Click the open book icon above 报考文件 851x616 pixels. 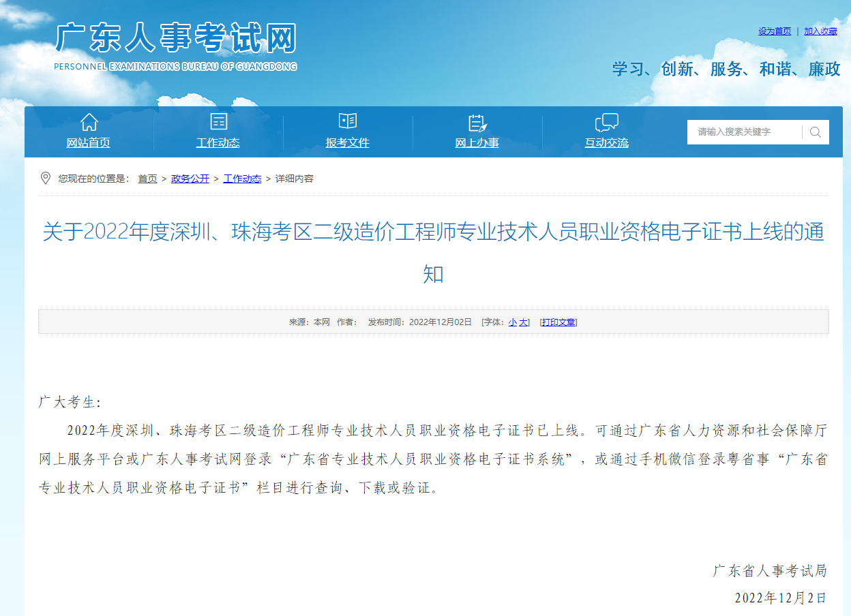(x=348, y=121)
